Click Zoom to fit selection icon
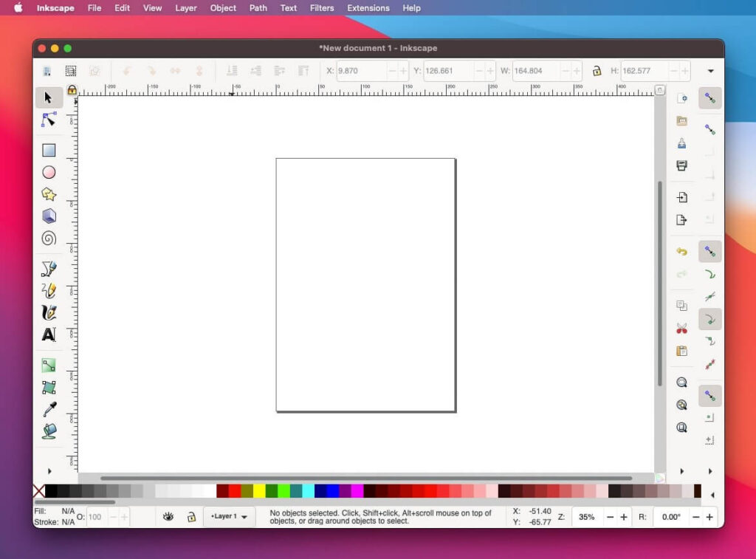The height and width of the screenshot is (559, 756). point(681,383)
